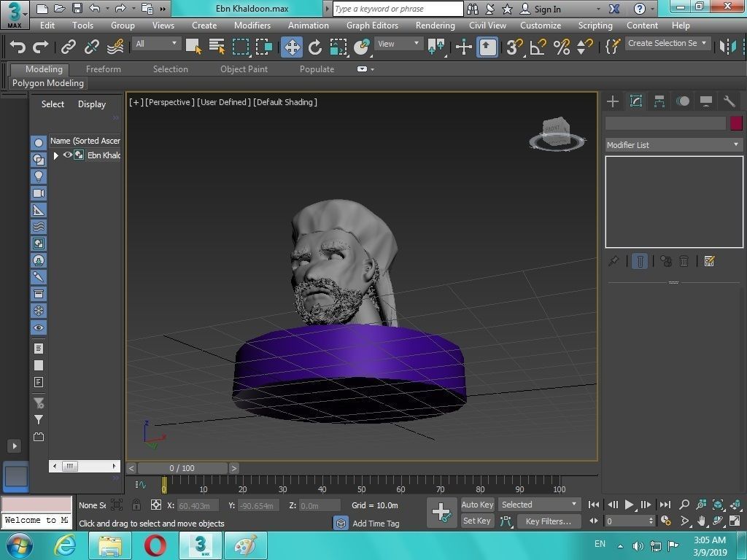747x560 pixels.
Task: Toggle the Selection Lock padlock
Action: point(136,505)
